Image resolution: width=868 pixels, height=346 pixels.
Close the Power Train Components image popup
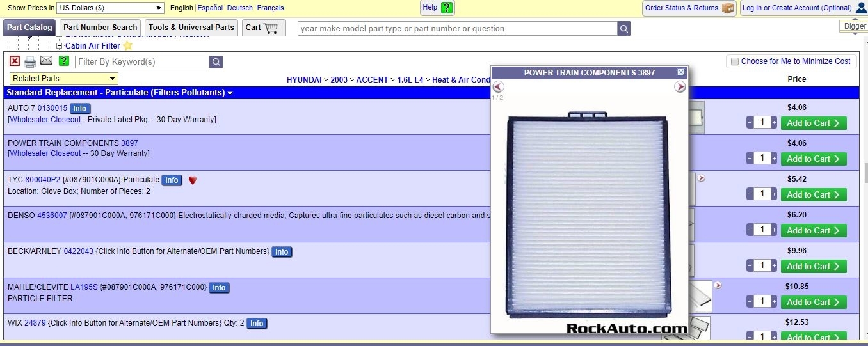[681, 72]
